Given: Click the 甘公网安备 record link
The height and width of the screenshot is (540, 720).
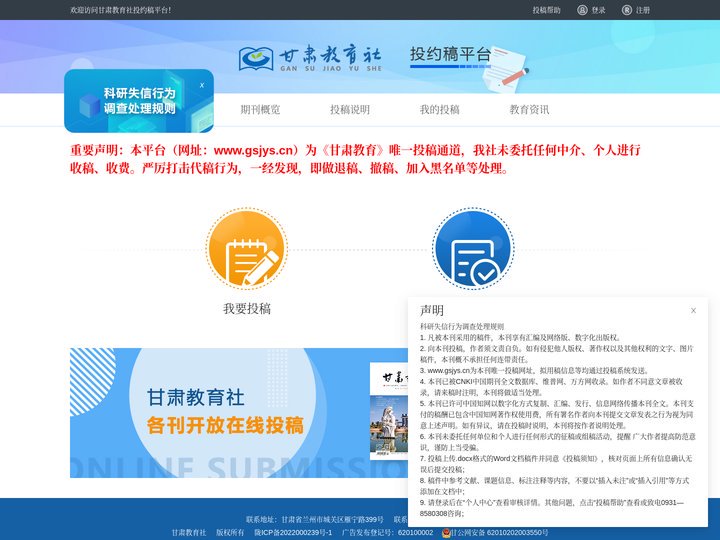Looking at the screenshot, I should tap(500, 532).
